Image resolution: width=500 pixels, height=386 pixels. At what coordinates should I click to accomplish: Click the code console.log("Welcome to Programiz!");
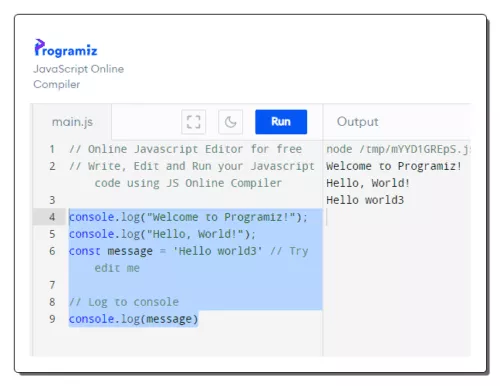click(x=188, y=217)
